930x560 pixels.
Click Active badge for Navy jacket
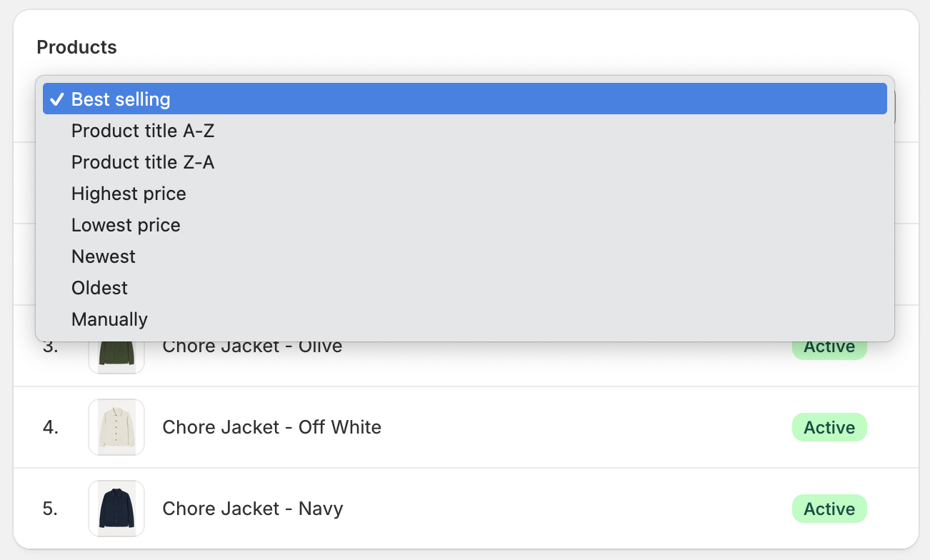(829, 509)
